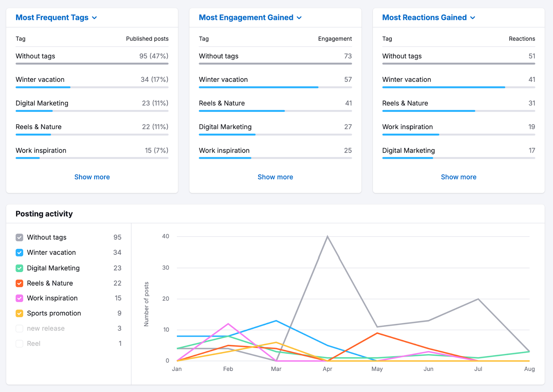The height and width of the screenshot is (392, 553).
Task: Open the Most Engagement Gained dropdown
Action: [250, 18]
